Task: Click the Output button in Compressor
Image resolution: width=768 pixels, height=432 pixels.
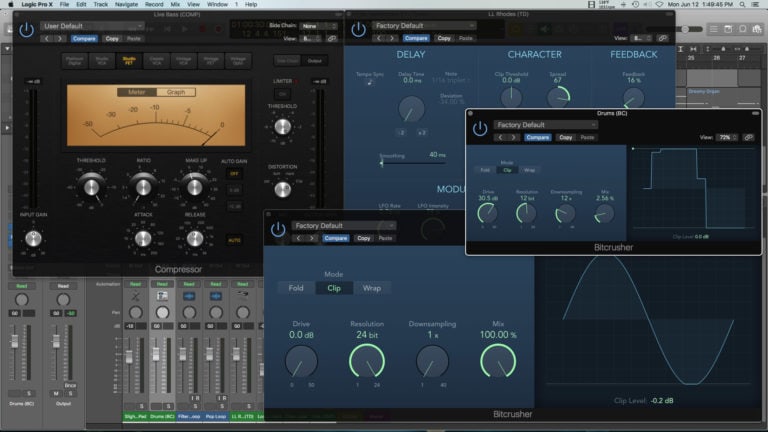Action: coord(314,61)
